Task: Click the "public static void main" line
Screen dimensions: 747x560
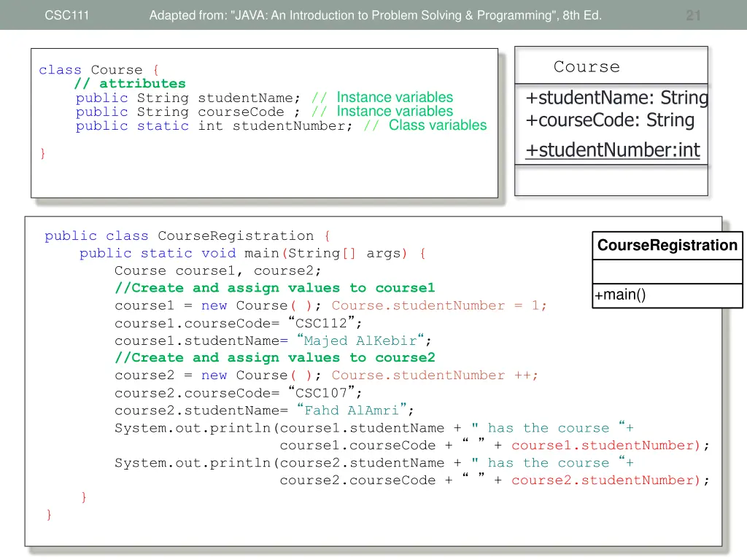Action: click(252, 253)
